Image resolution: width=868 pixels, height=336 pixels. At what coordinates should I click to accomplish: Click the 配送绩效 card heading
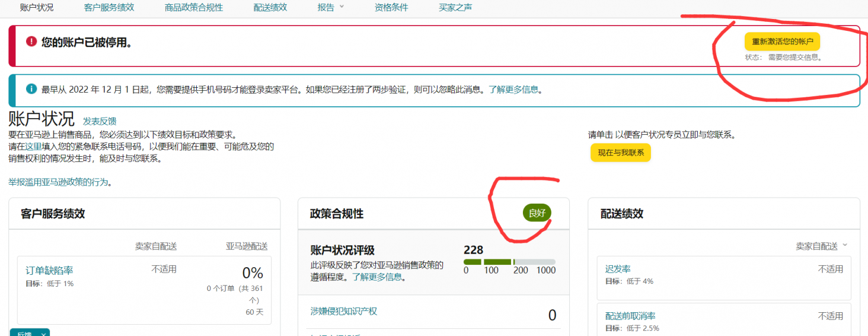click(x=622, y=214)
